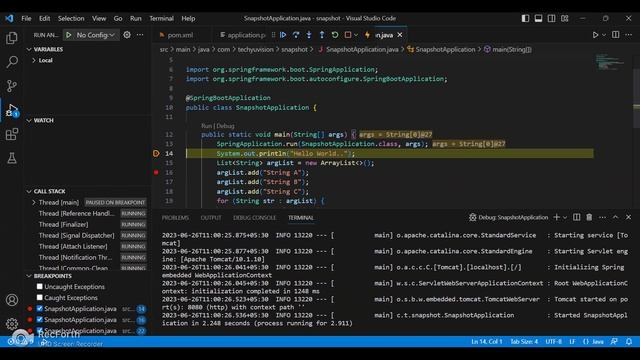Click Run code lens above main
This screenshot has height=360, width=640.
tap(207, 126)
